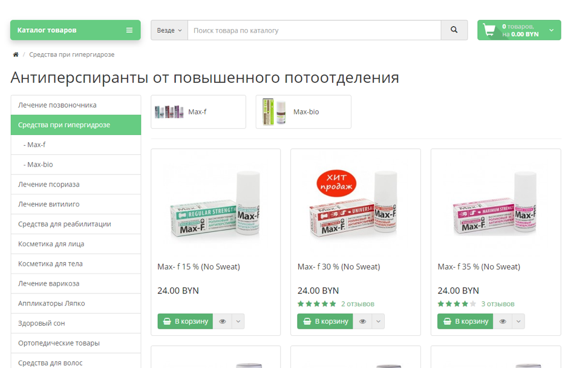
Task: Click the star rating of Max- f 35 %
Action: click(457, 304)
